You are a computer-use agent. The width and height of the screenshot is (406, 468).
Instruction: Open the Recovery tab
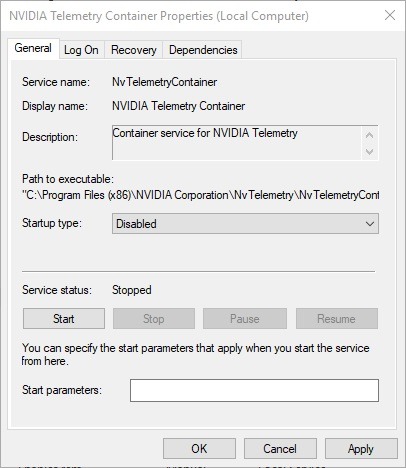[x=134, y=50]
